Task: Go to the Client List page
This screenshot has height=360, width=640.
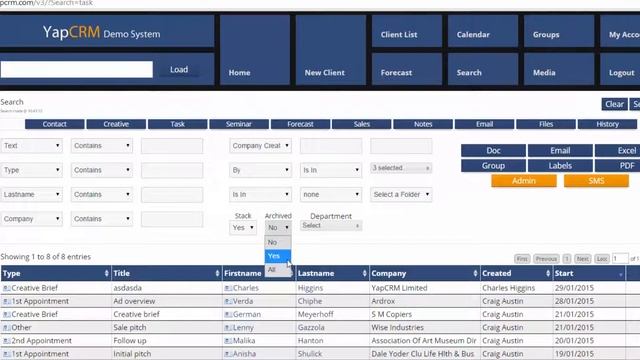Action: 407,31
